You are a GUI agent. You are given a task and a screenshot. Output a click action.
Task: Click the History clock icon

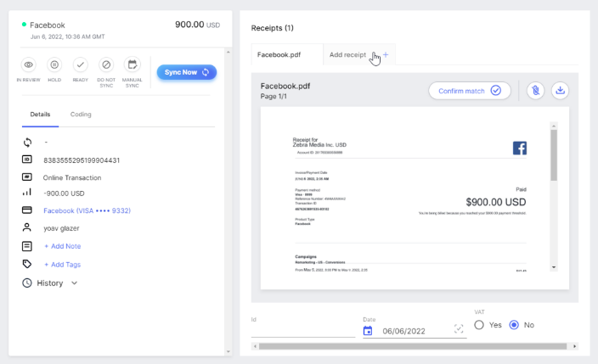(x=27, y=283)
